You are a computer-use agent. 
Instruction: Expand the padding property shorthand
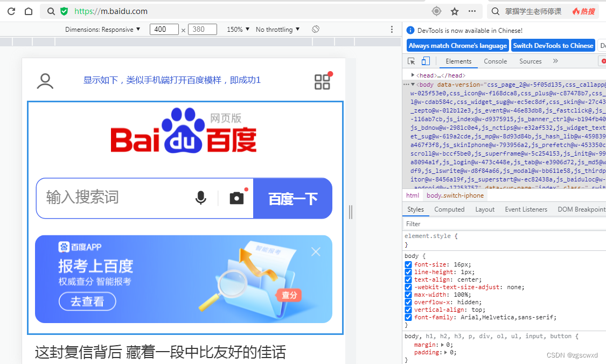[x=445, y=352]
